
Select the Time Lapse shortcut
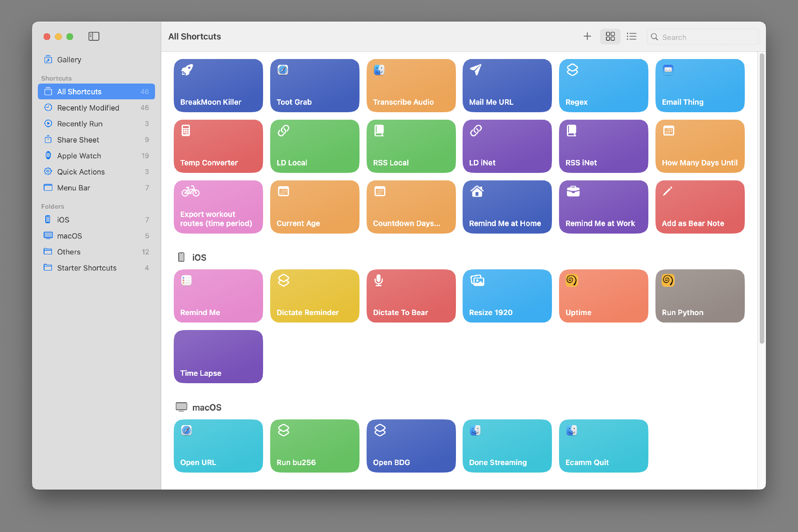(x=218, y=356)
